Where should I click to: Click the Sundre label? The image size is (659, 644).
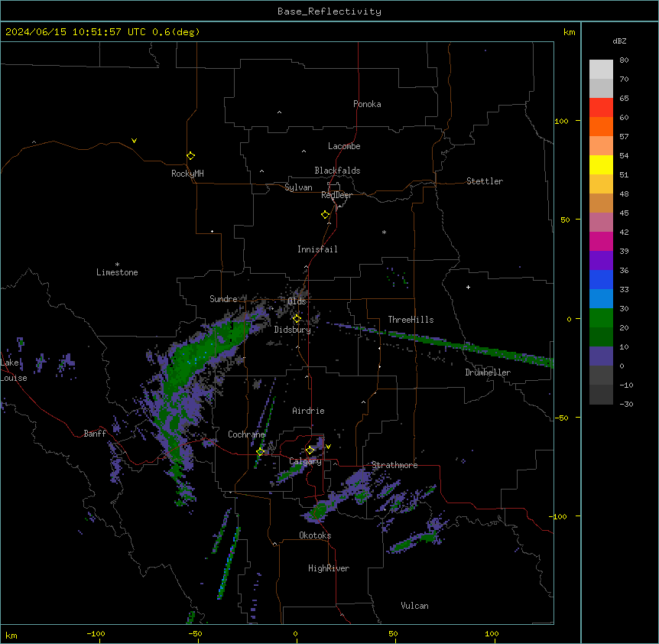pos(223,299)
